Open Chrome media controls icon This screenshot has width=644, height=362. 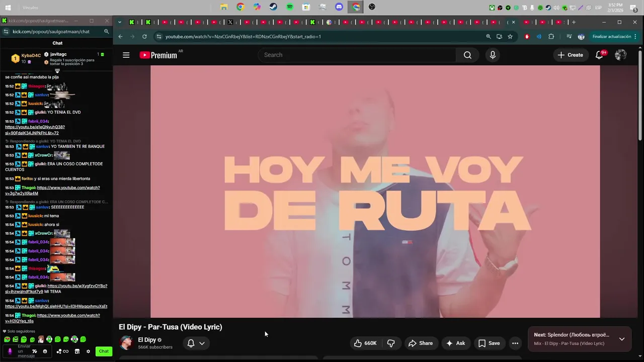coord(569,37)
